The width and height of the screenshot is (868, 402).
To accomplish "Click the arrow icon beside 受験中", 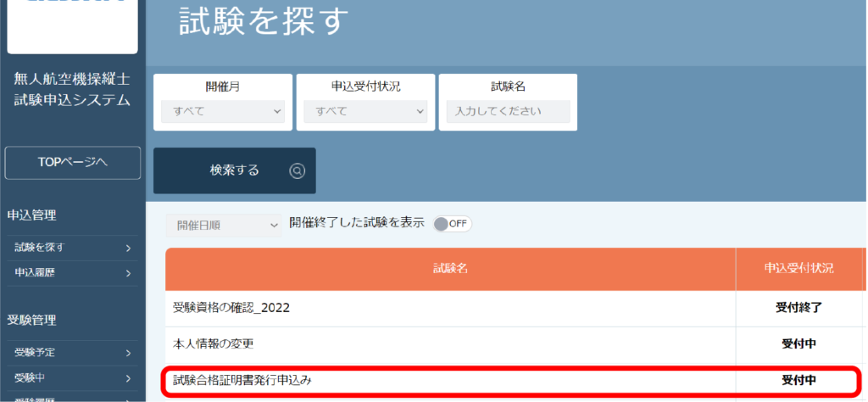I will point(128,378).
